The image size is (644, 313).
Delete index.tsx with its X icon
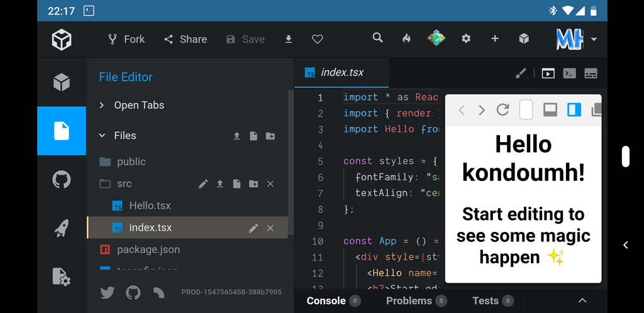[270, 228]
